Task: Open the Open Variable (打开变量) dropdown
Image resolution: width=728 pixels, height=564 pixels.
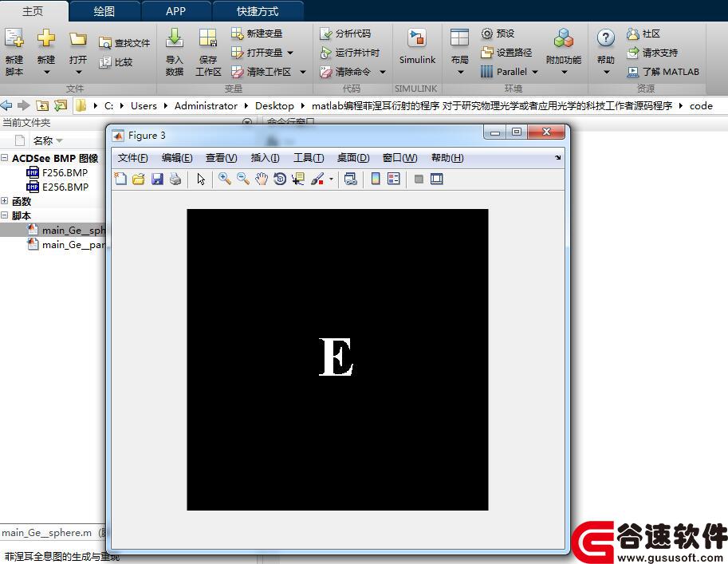Action: (290, 53)
